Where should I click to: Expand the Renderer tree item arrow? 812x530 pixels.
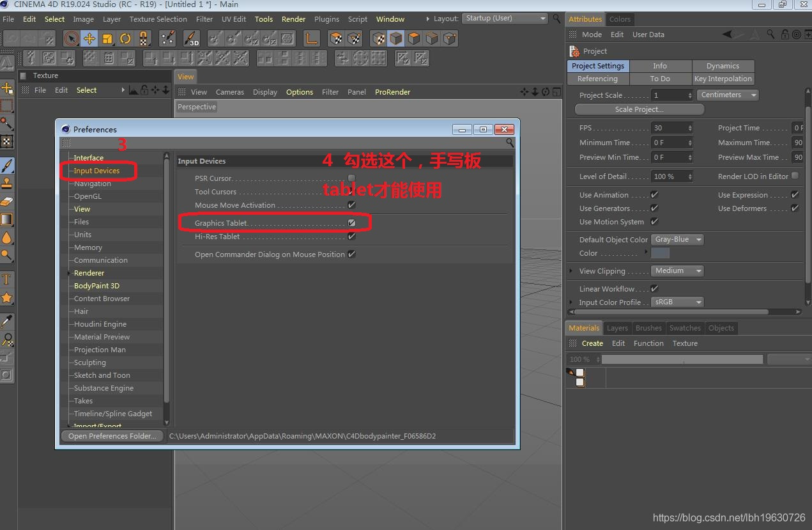pos(69,273)
